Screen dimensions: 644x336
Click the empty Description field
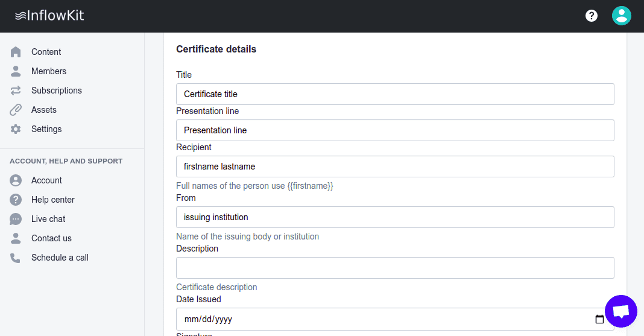(x=395, y=268)
